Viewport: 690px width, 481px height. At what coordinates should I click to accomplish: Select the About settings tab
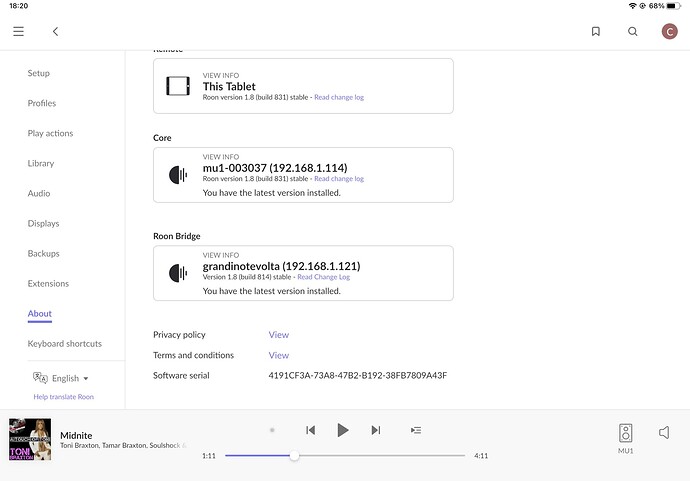[x=40, y=314]
